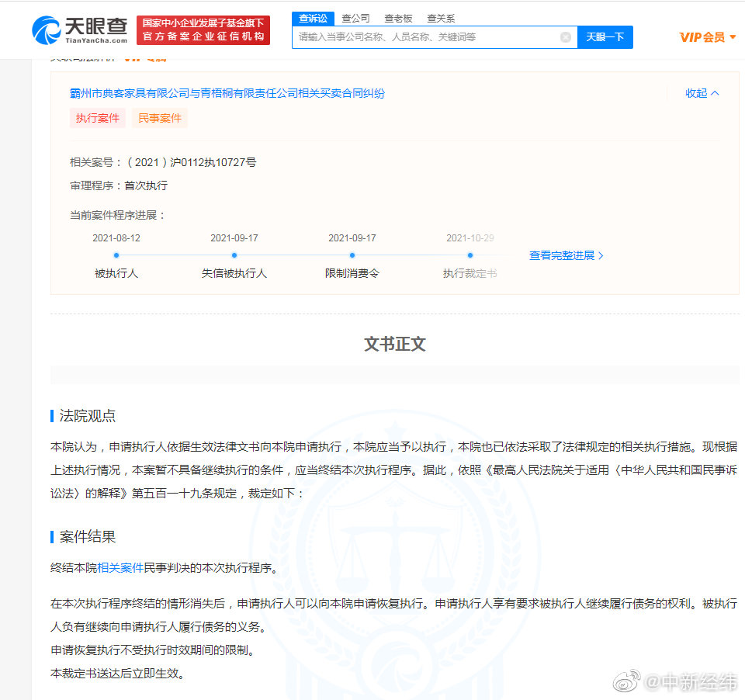The height and width of the screenshot is (700, 745).
Task: Select the 执行裁定书 timeline dot
Action: tap(470, 255)
